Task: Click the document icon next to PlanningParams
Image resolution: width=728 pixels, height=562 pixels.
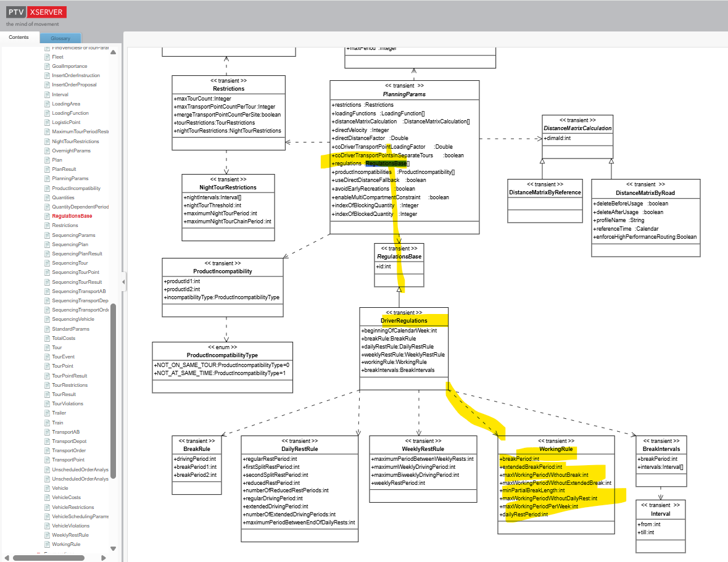Action: coord(46,179)
